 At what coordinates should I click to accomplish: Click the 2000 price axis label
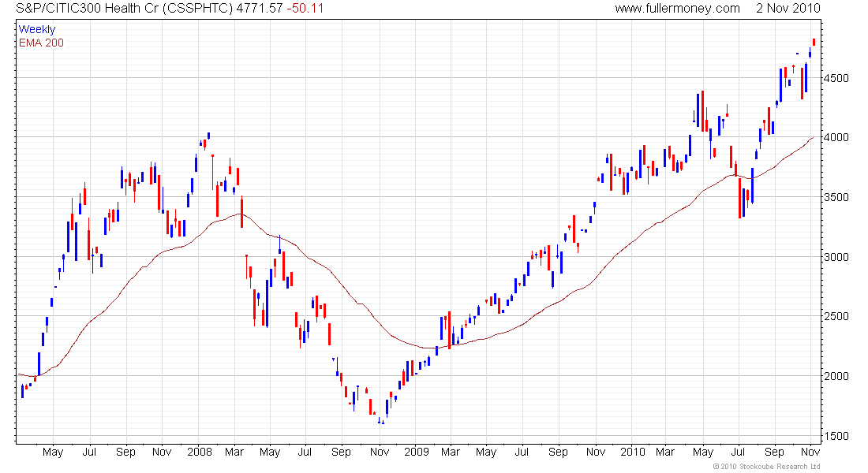pyautogui.click(x=836, y=375)
